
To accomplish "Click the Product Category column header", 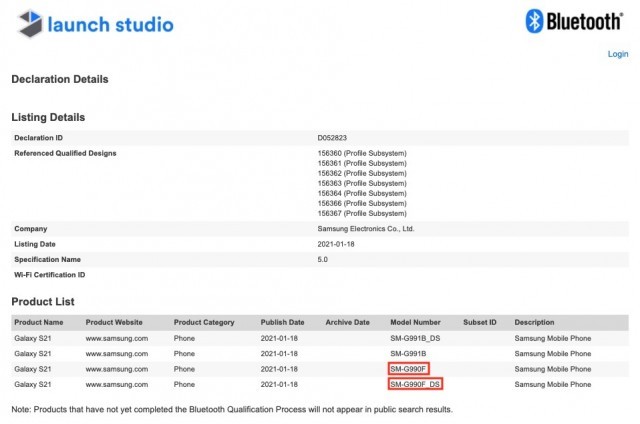I will tap(204, 322).
